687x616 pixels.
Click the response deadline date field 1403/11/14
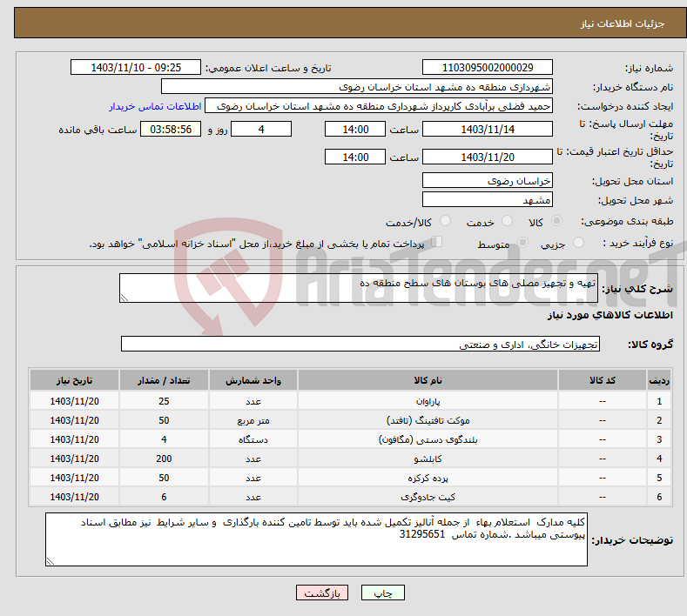pyautogui.click(x=487, y=129)
